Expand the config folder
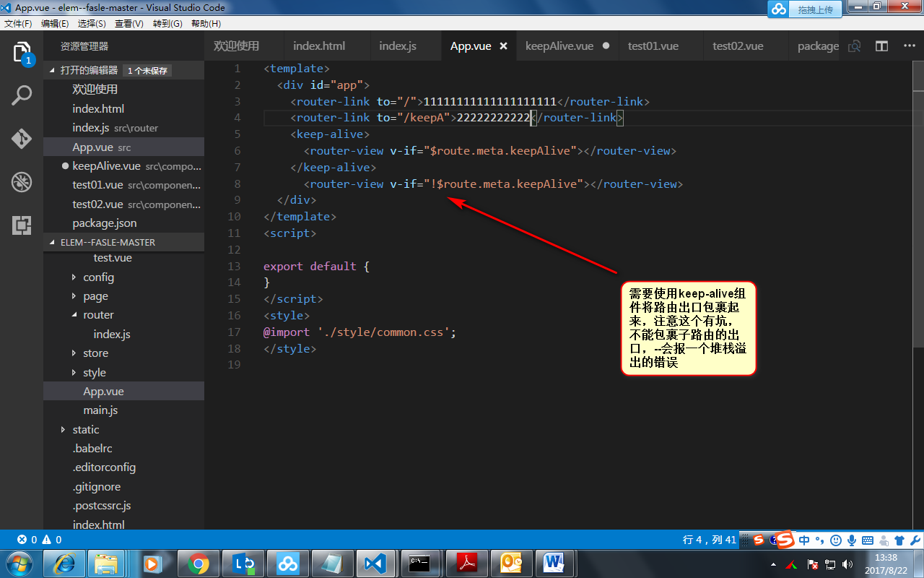Screen dimensions: 924x578 click(x=74, y=277)
